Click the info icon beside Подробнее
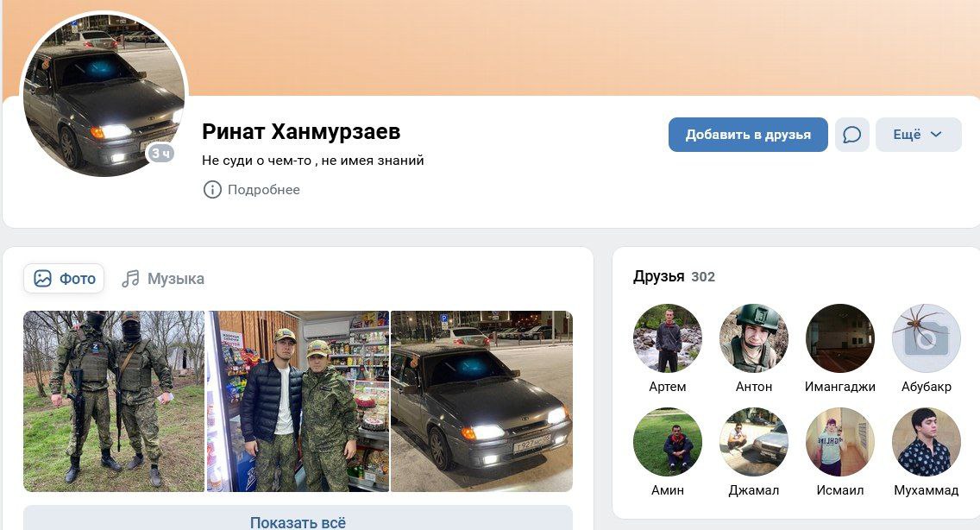The width and height of the screenshot is (980, 530). coord(212,190)
